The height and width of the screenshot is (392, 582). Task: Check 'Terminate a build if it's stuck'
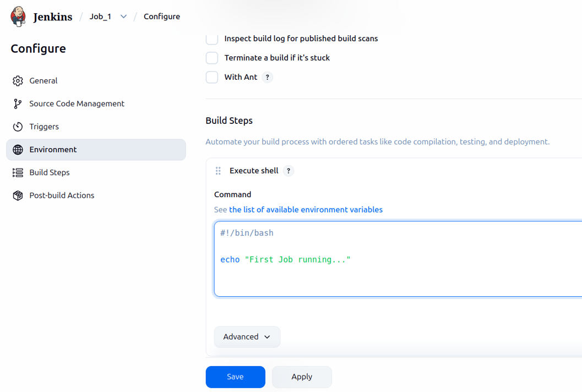tap(211, 58)
